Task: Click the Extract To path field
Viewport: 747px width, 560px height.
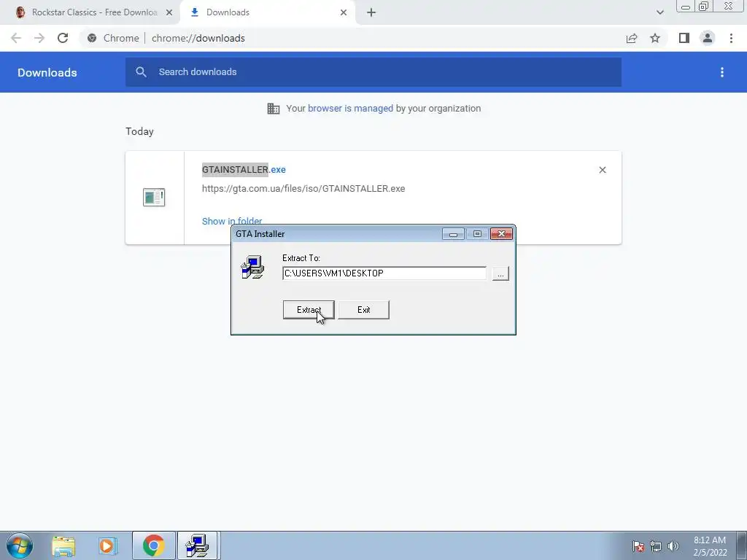Action: point(384,273)
